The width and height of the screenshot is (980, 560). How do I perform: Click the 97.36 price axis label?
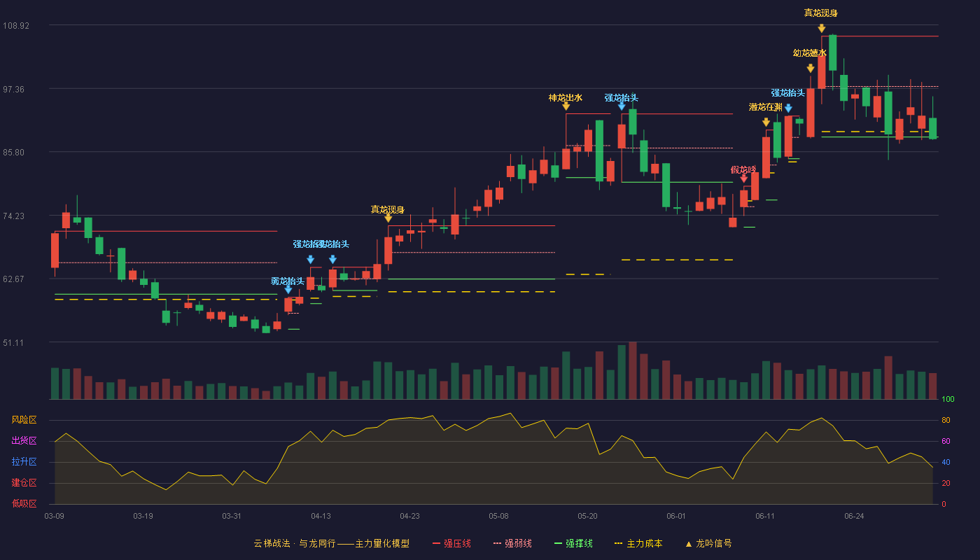pyautogui.click(x=15, y=89)
